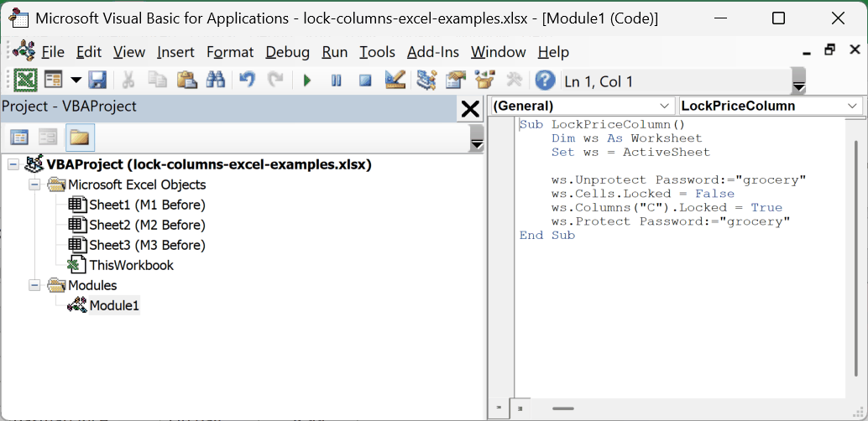Open the Properties Window toolbar icon
This screenshot has height=421, width=868.
456,81
